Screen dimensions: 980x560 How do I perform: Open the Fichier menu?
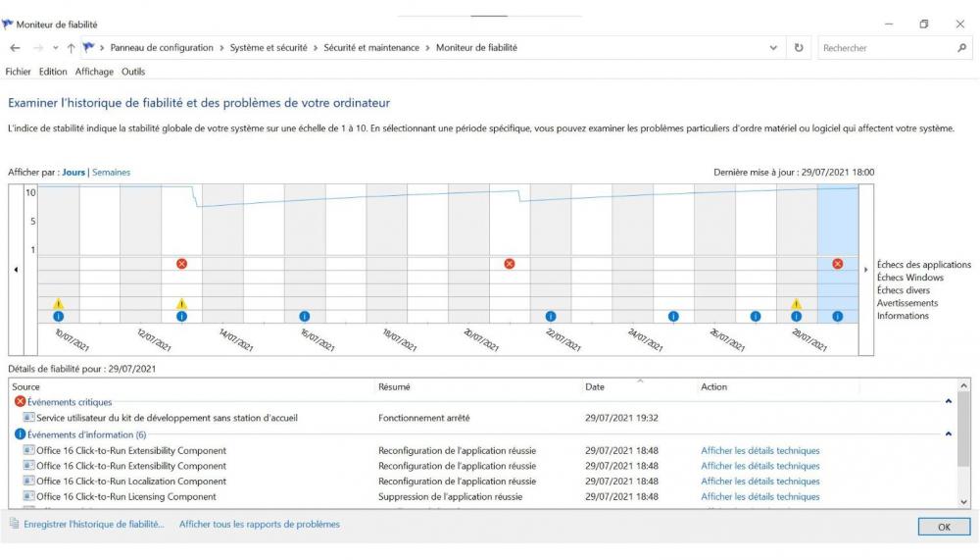coord(19,72)
